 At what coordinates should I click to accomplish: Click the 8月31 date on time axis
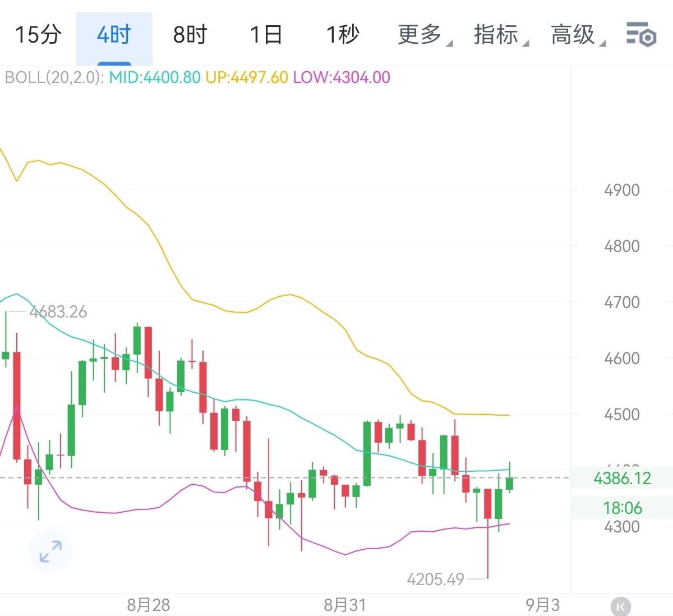pos(345,605)
